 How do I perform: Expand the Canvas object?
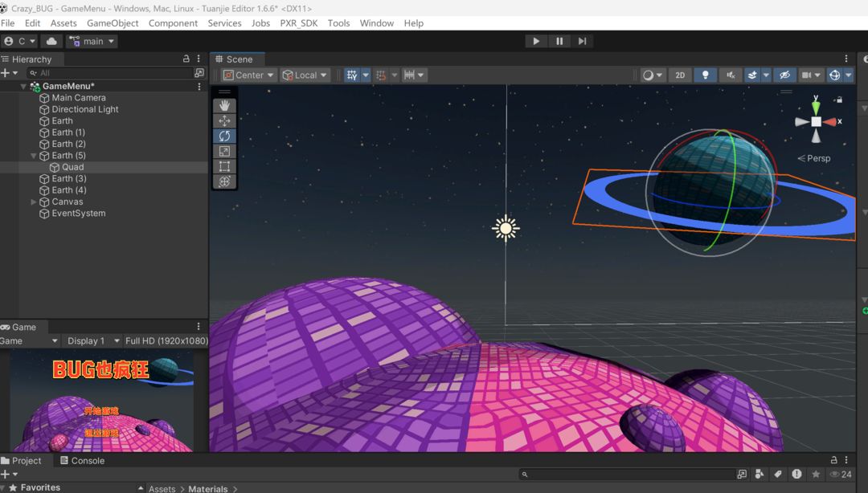(34, 202)
